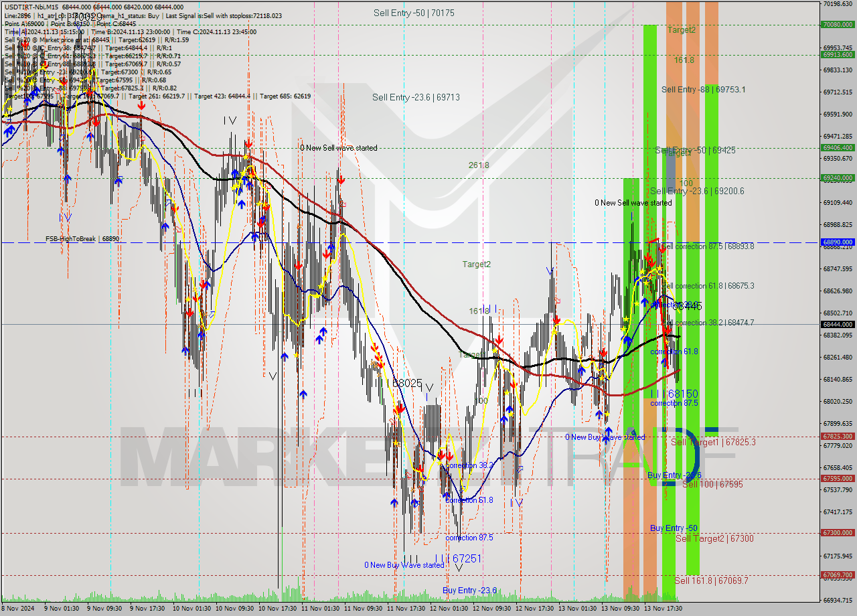The height and width of the screenshot is (616, 857).
Task: Click the red 67825.300 price axis tag
Action: point(838,436)
